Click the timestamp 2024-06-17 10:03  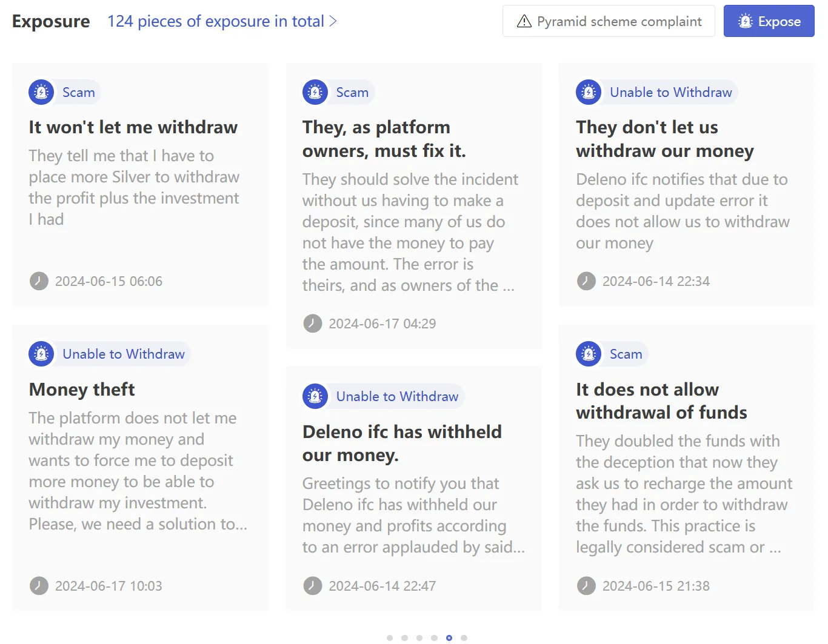[109, 586]
